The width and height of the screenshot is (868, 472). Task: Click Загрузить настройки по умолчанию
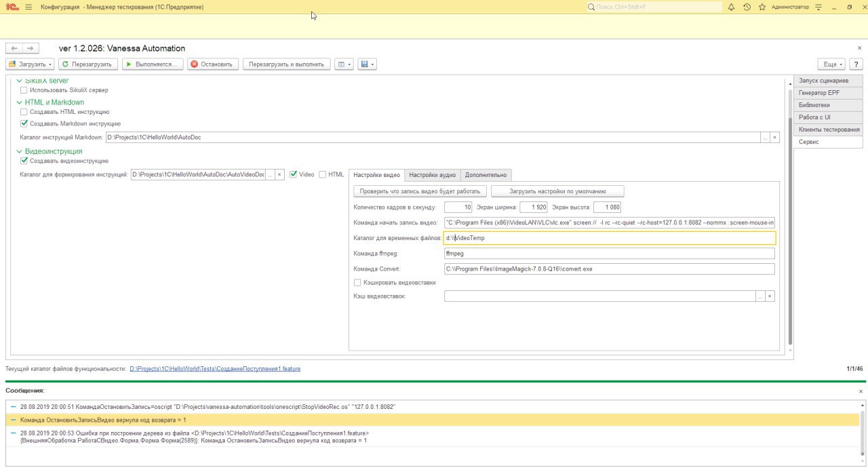557,191
